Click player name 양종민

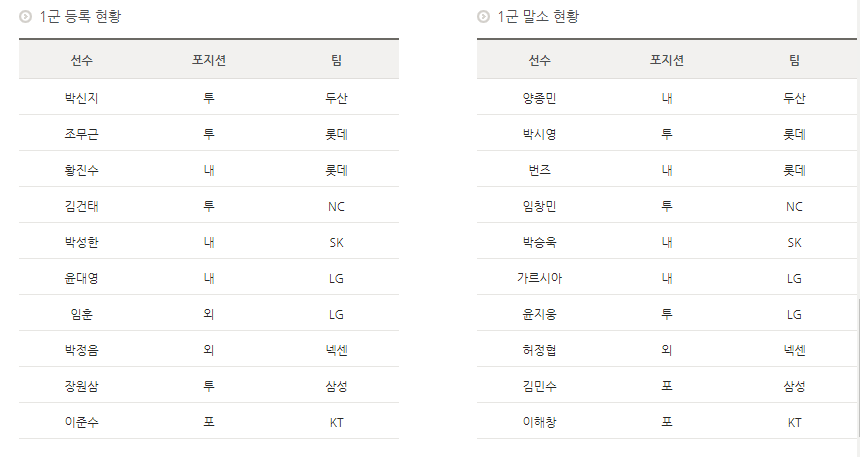(539, 98)
